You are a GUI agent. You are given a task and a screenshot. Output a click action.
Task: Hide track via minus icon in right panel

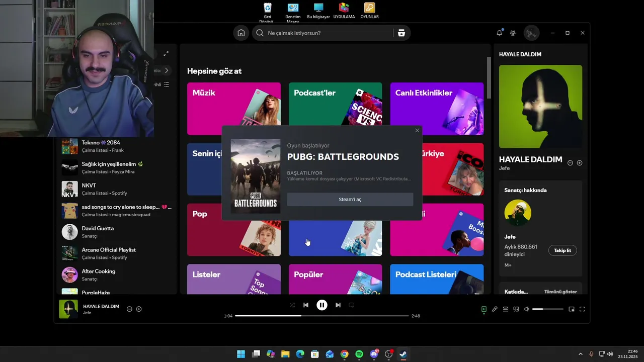coord(570,163)
